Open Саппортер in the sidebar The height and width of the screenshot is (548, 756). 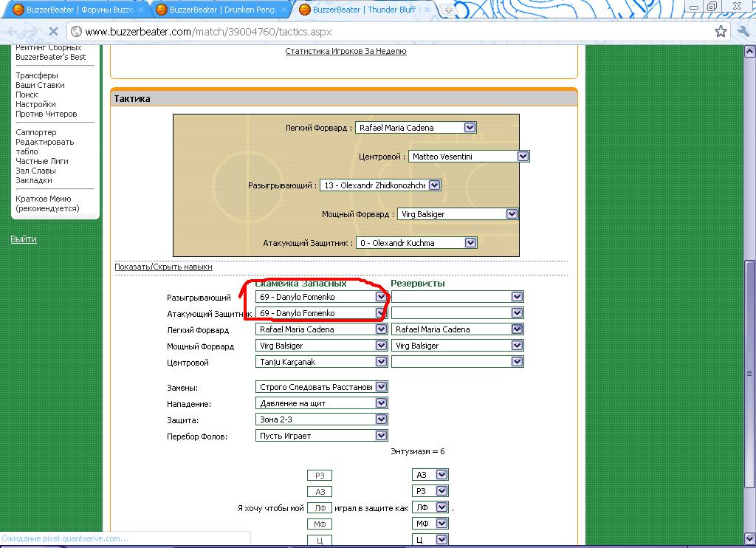coord(35,132)
